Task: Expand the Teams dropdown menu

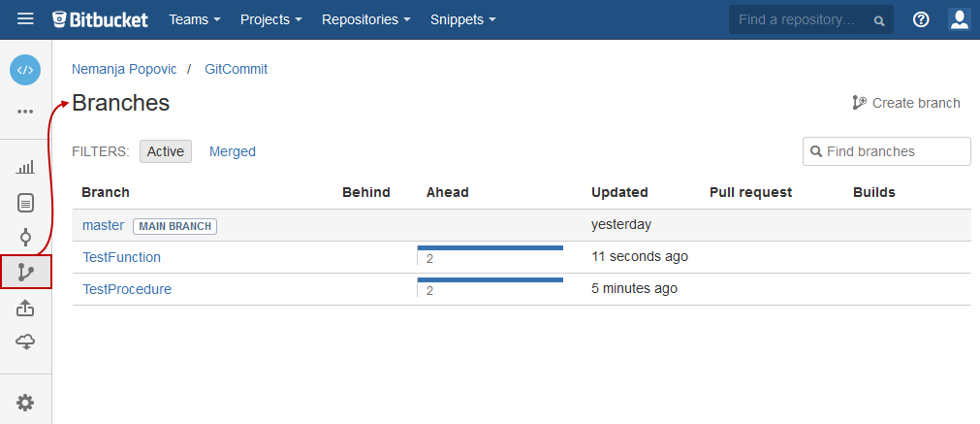Action: point(194,19)
